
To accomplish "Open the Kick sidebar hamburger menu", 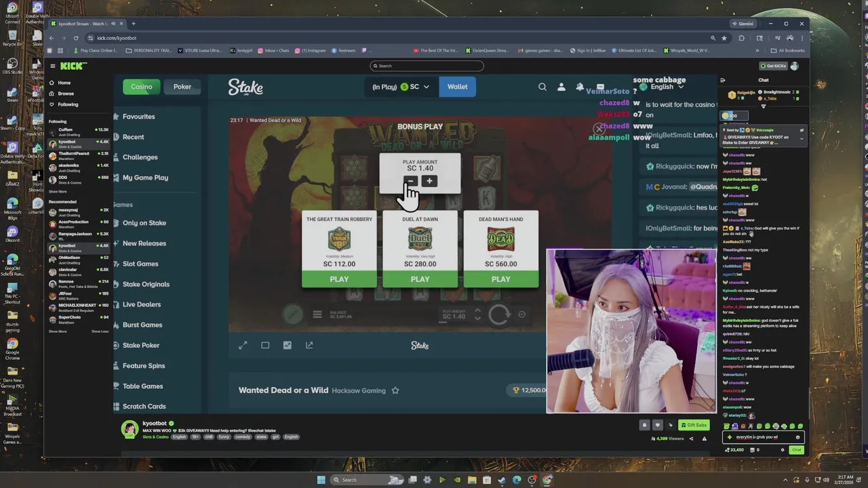I will (x=52, y=66).
